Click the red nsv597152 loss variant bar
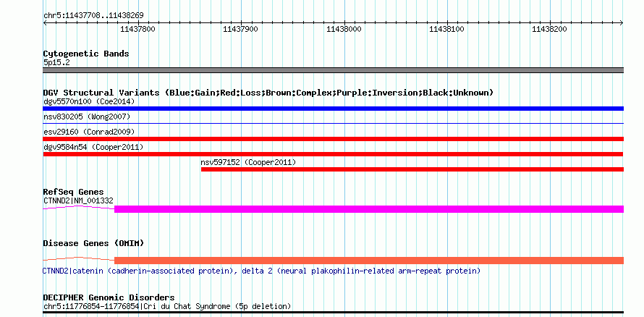 coord(412,169)
